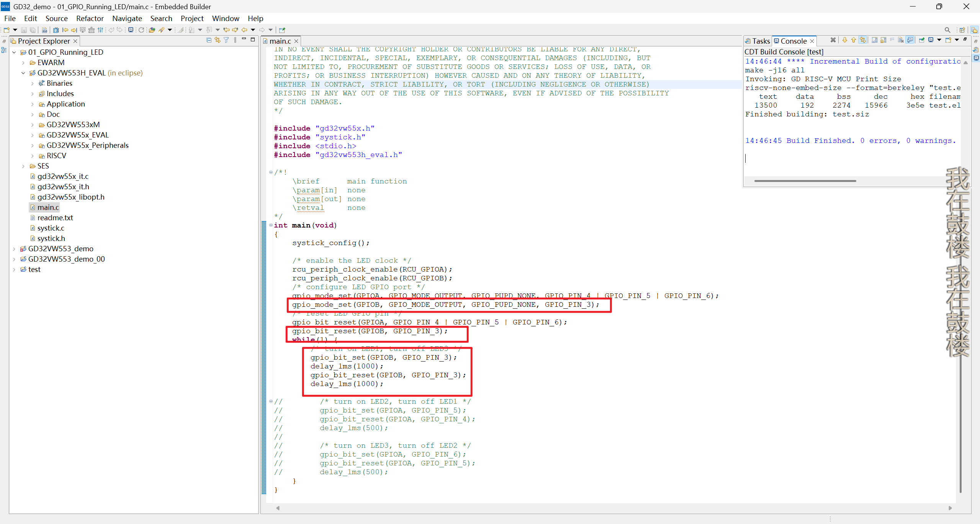Toggle Scroll Lock in Console toolbar
980x524 pixels.
(883, 40)
